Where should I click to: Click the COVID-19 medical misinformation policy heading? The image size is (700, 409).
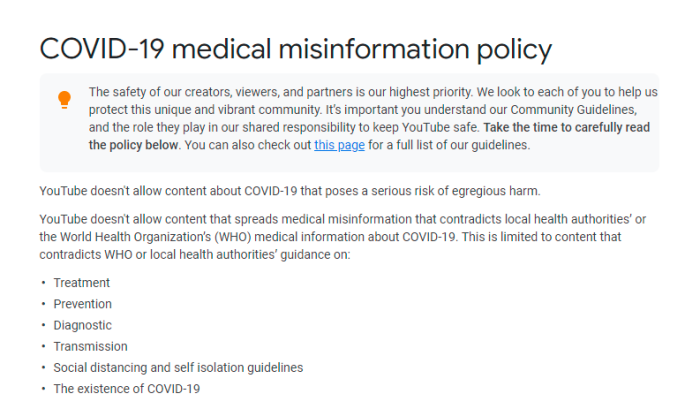tap(296, 49)
